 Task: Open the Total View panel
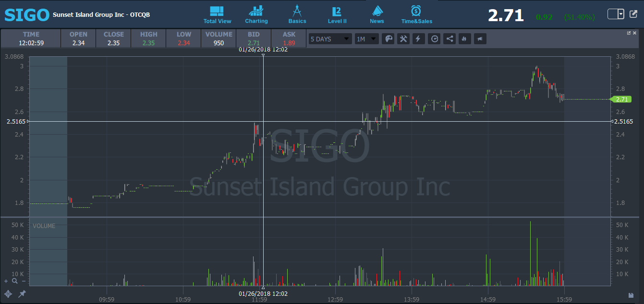pos(217,14)
